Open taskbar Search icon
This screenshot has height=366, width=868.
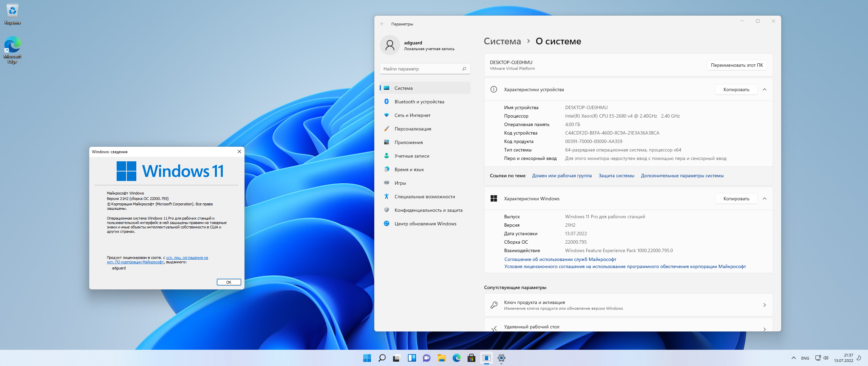click(x=382, y=358)
